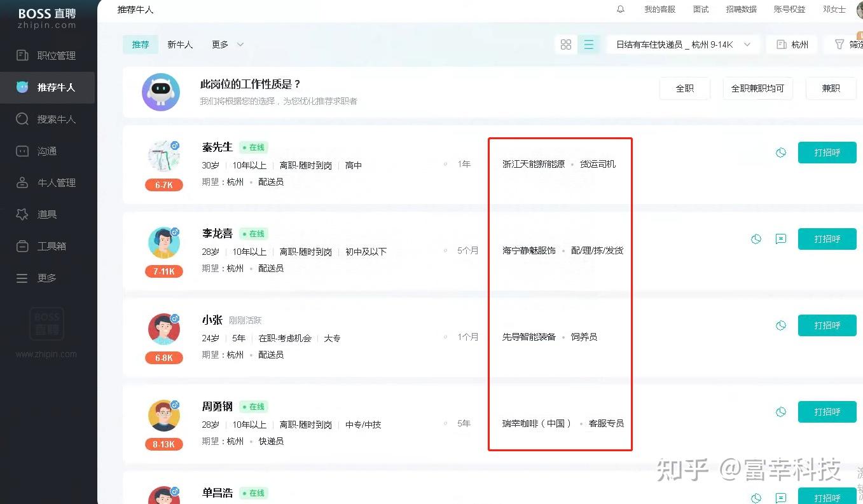Choose 兼职 as the job type
The height and width of the screenshot is (504, 863).
831,88
